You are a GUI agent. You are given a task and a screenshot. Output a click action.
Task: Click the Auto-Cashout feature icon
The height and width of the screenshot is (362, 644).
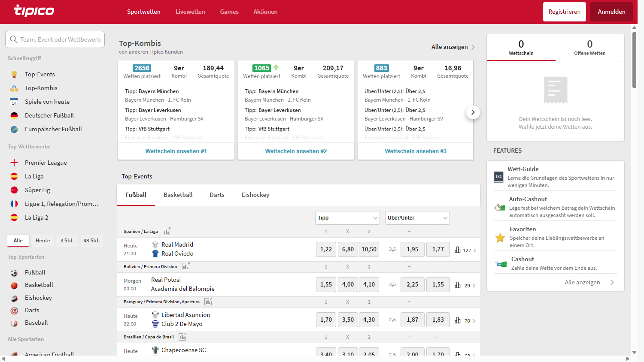click(500, 207)
